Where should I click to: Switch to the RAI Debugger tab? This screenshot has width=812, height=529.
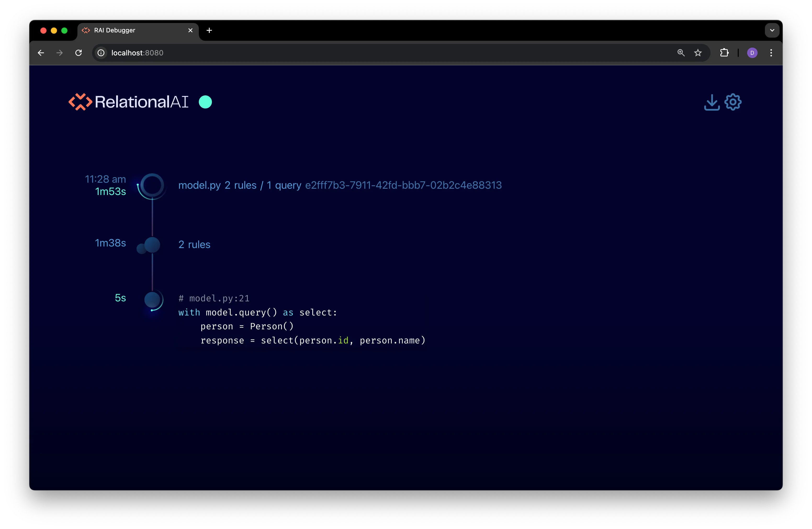pyautogui.click(x=138, y=30)
